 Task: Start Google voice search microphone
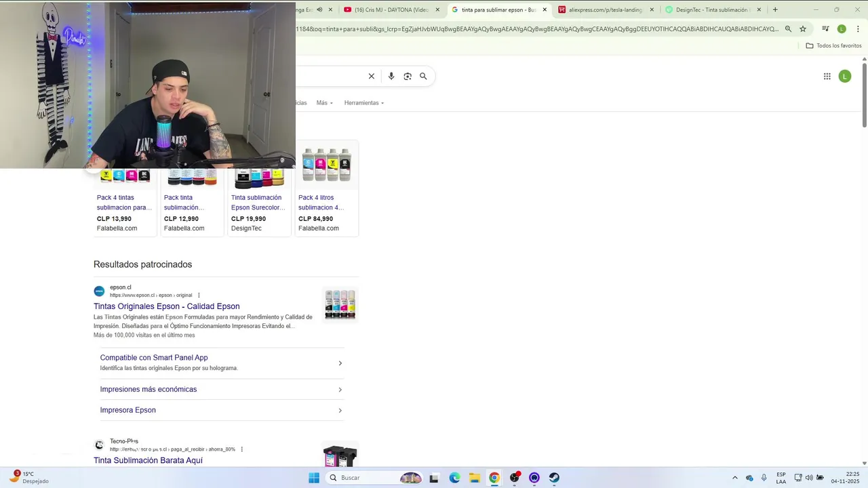click(x=391, y=76)
